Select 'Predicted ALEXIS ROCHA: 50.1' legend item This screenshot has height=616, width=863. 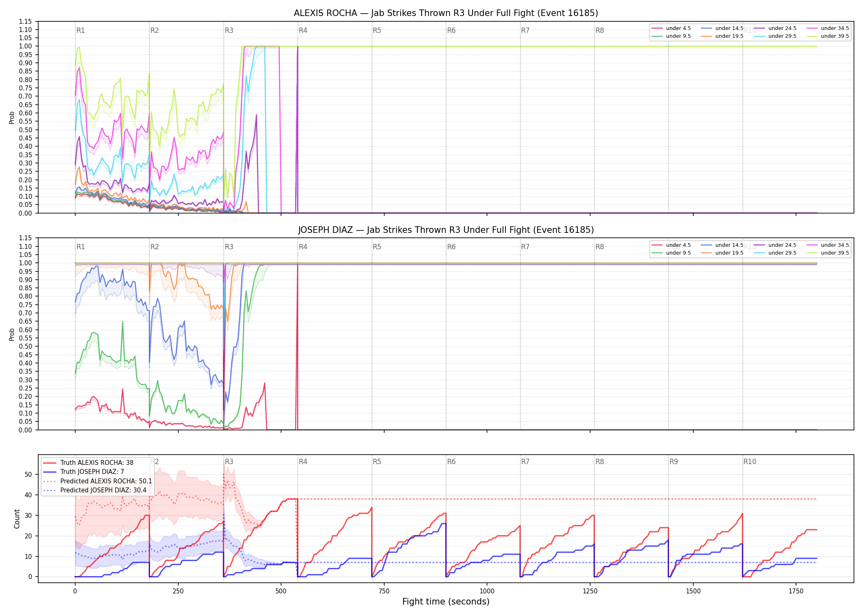coord(98,481)
